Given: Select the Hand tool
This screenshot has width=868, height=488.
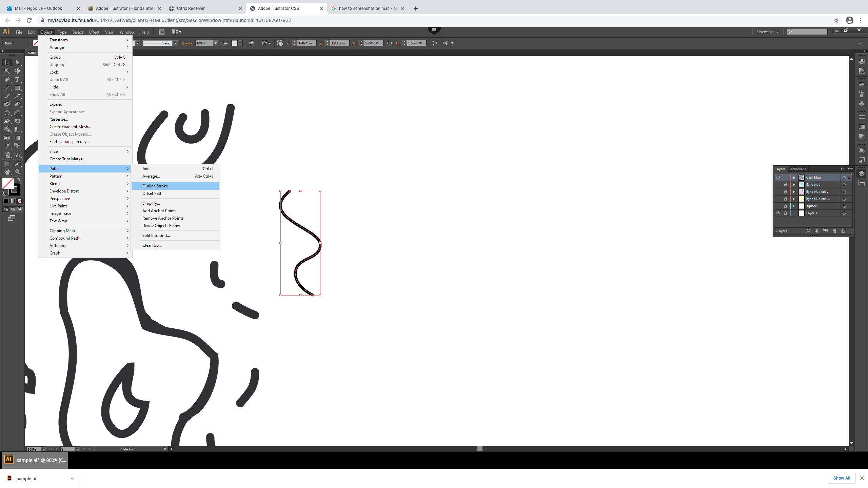Looking at the screenshot, I should 7,171.
